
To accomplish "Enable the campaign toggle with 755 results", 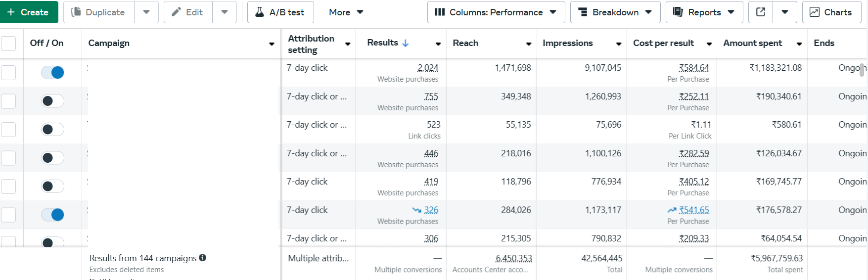I will (52, 101).
